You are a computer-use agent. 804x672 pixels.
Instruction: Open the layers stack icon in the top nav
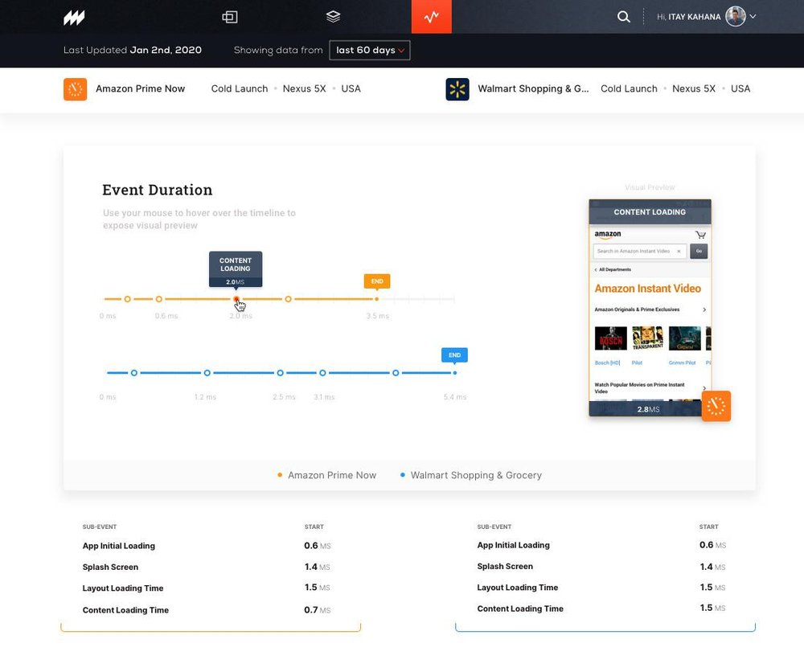point(334,16)
